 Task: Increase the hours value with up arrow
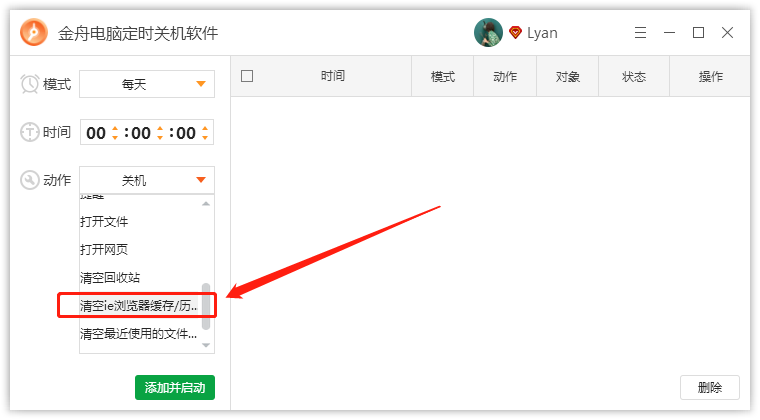click(115, 128)
